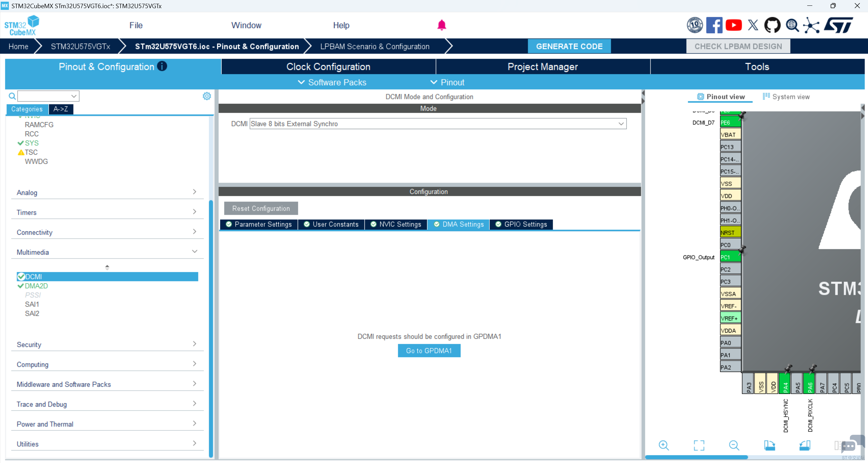The image size is (868, 463).
Task: Switch to Clock Configuration tab
Action: (328, 67)
